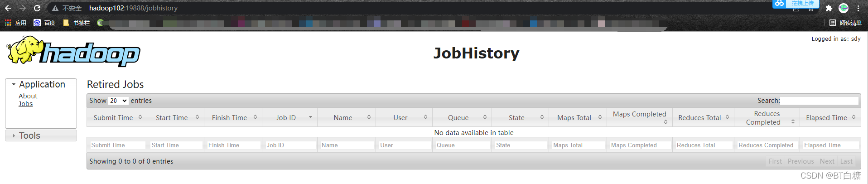Screen dimensions: 868x184
Task: Sort by Maps Total column header
Action: pyautogui.click(x=578, y=117)
